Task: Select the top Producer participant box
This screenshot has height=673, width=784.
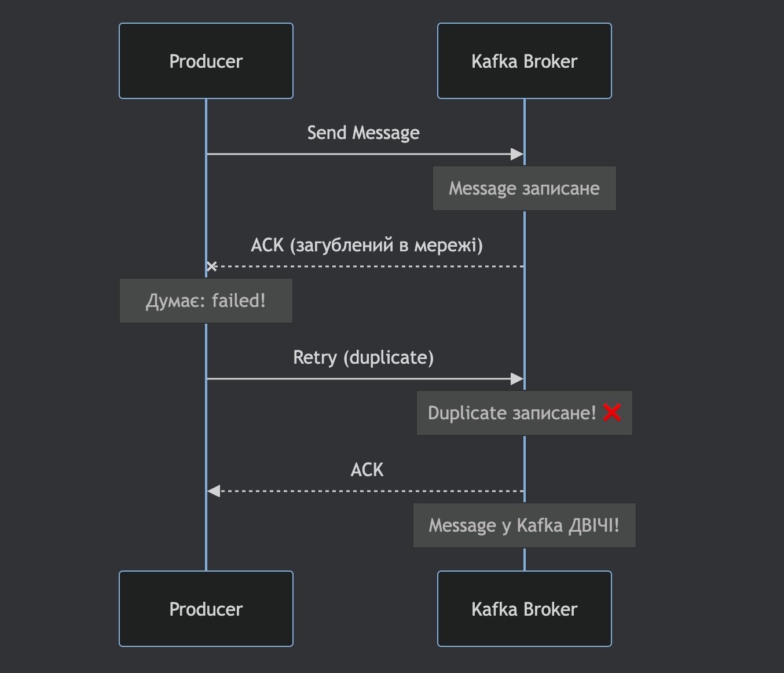Action: tap(206, 61)
